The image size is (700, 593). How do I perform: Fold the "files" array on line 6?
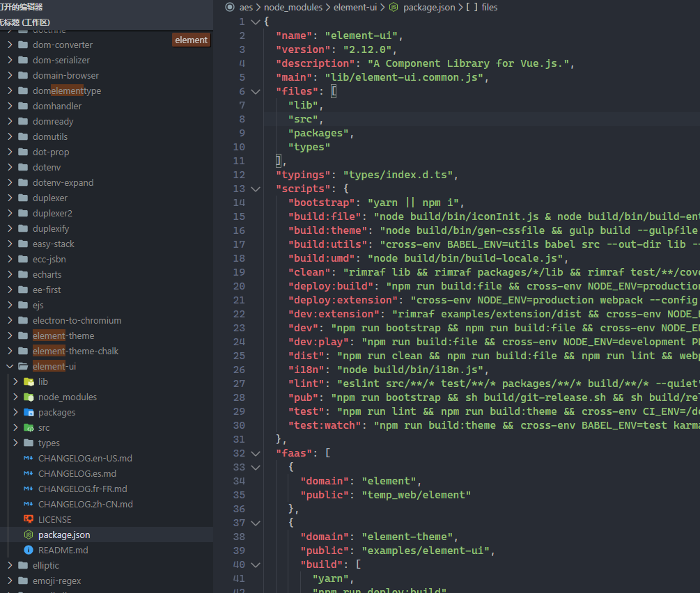coord(256,91)
